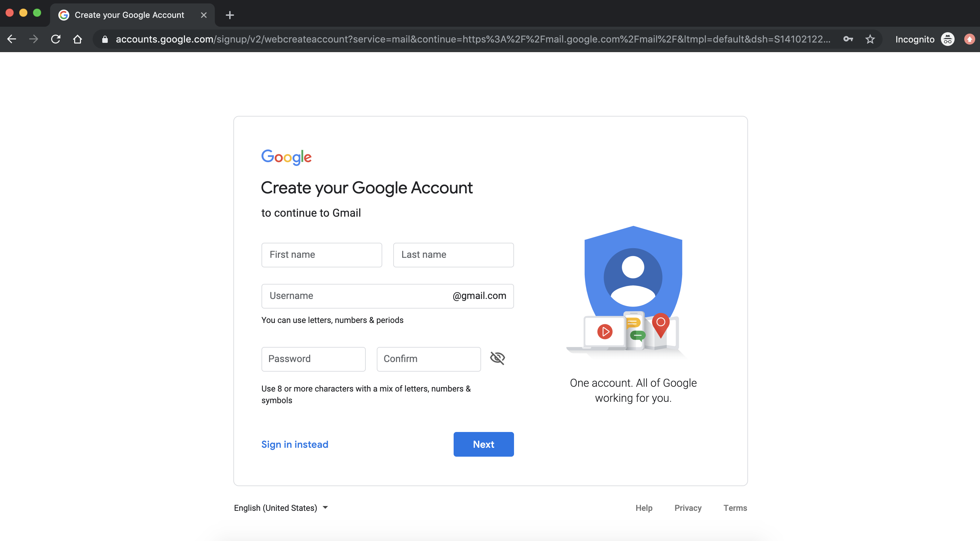Open the Help link in footer
This screenshot has height=541, width=980.
(x=644, y=508)
